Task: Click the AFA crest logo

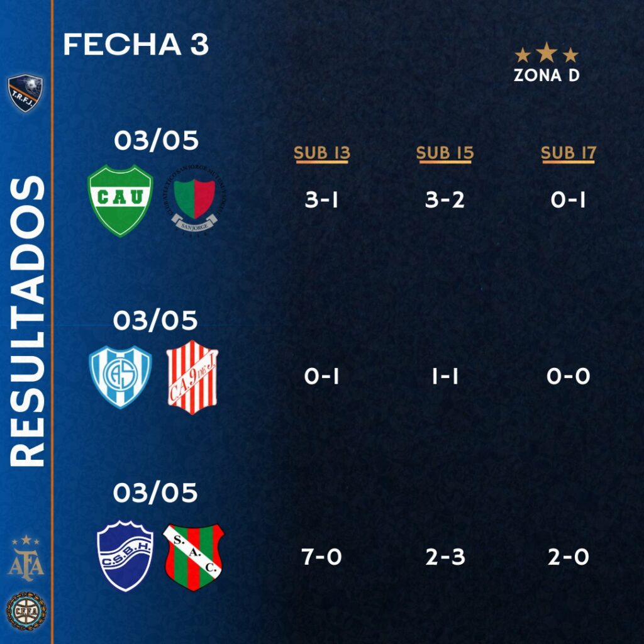Action: point(26,557)
